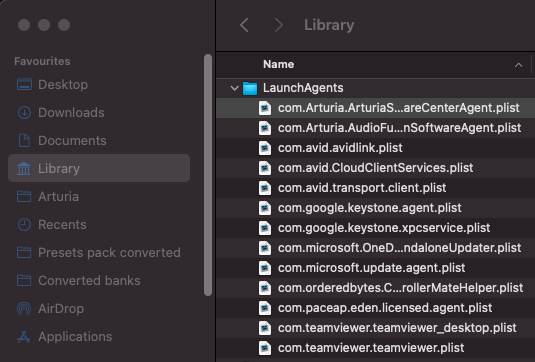Open Downloads from Favourites sidebar
This screenshot has height=362, width=535.
point(99,112)
